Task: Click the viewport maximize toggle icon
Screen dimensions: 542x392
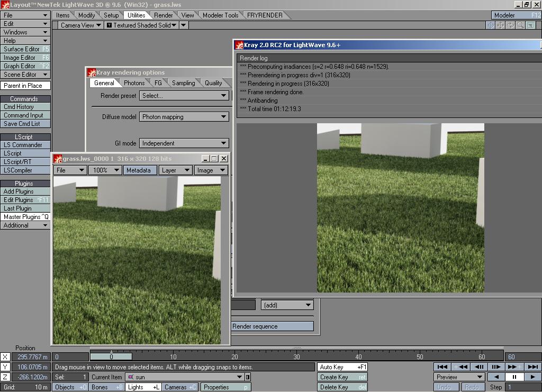Action: click(531, 25)
